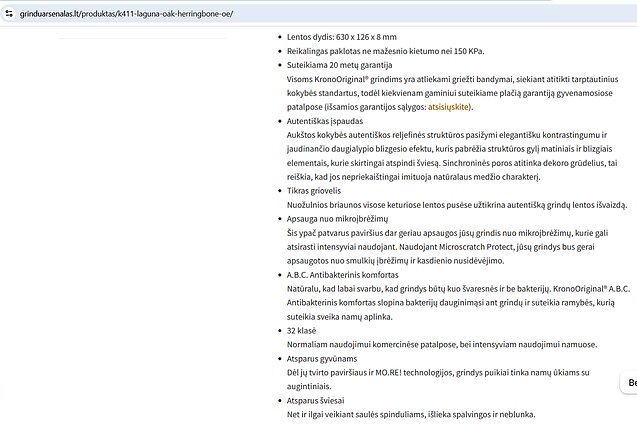The image size is (637, 425).
Task: Select 'Reikalingas paklotas ne mažesnio kietumo nei 150 KPa.'
Action: (386, 51)
